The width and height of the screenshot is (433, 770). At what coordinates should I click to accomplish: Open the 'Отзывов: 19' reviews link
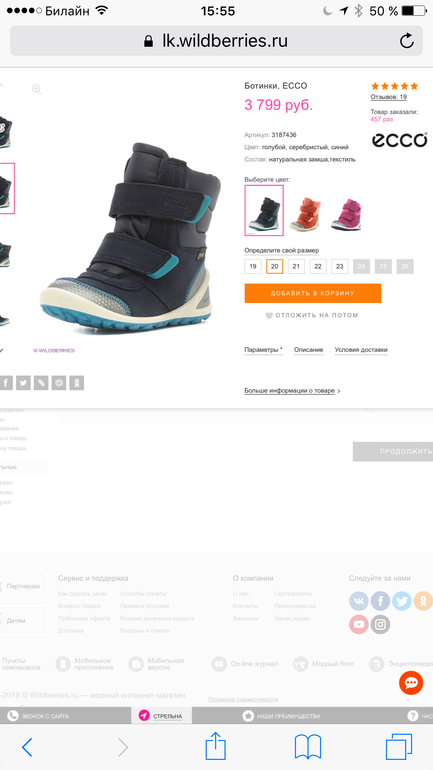pos(388,97)
